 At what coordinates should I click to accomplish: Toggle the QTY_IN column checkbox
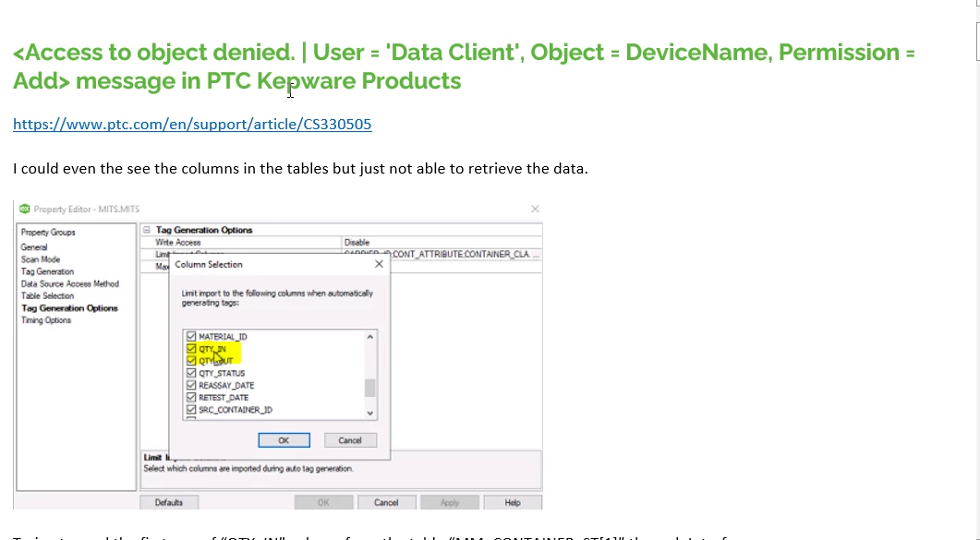[x=191, y=349]
